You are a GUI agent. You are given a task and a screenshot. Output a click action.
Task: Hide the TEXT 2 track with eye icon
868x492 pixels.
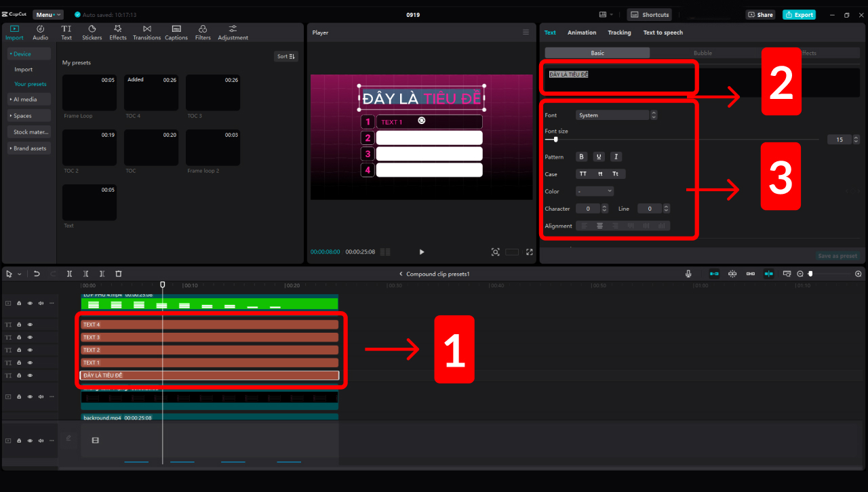pyautogui.click(x=30, y=350)
